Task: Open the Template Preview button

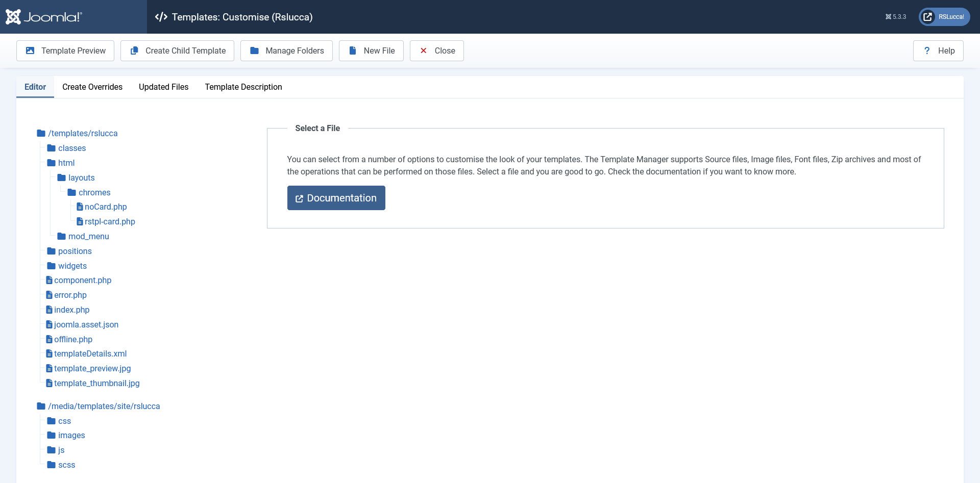Action: [x=65, y=51]
